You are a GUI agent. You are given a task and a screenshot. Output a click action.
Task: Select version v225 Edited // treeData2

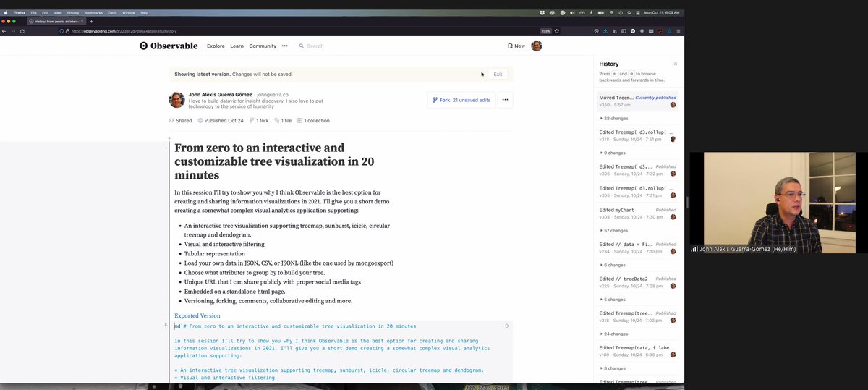click(x=638, y=282)
